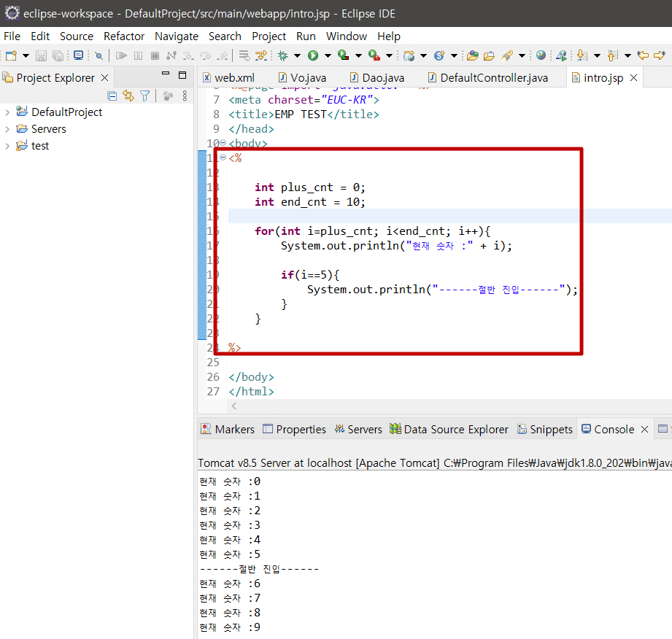Screen dimensions: 672x639
Task: Switch to the Servers view tab
Action: click(358, 430)
